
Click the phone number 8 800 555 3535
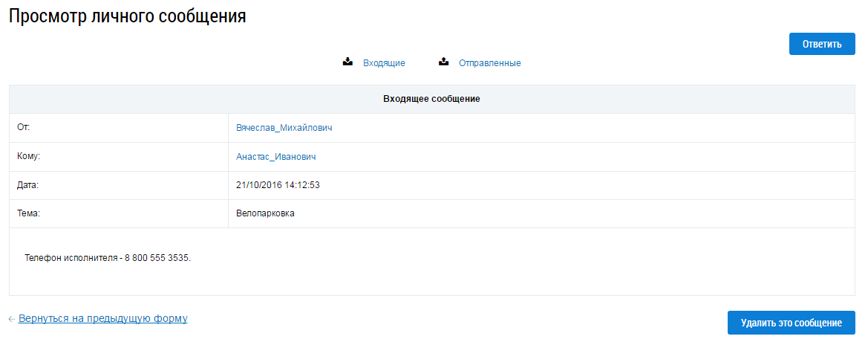pyautogui.click(x=157, y=259)
